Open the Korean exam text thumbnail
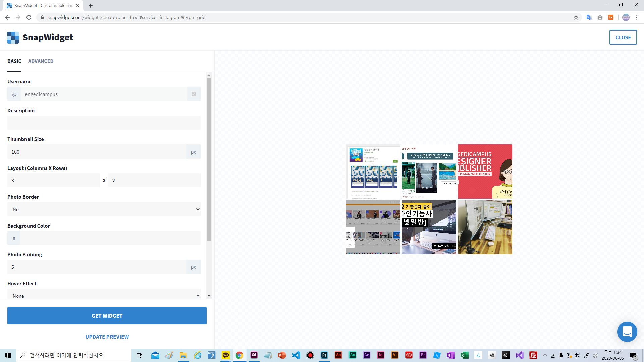The image size is (644, 362). coord(429,227)
